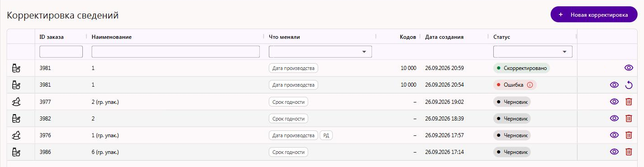
Task: Delete draft for order 3976 with trash icon
Action: (x=628, y=135)
